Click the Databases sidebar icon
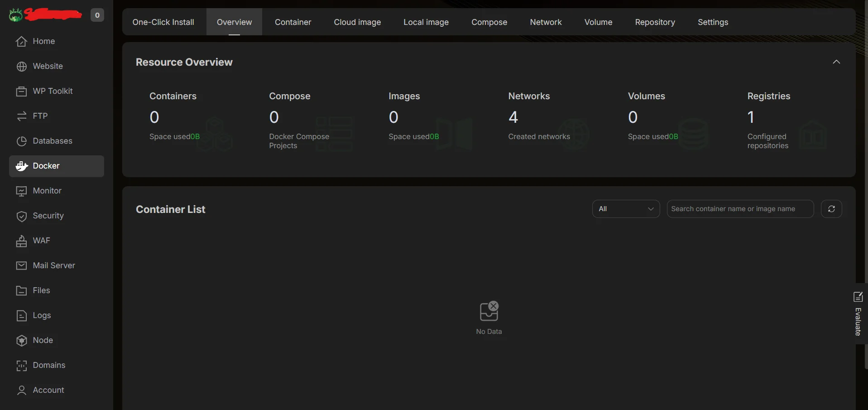 (21, 141)
